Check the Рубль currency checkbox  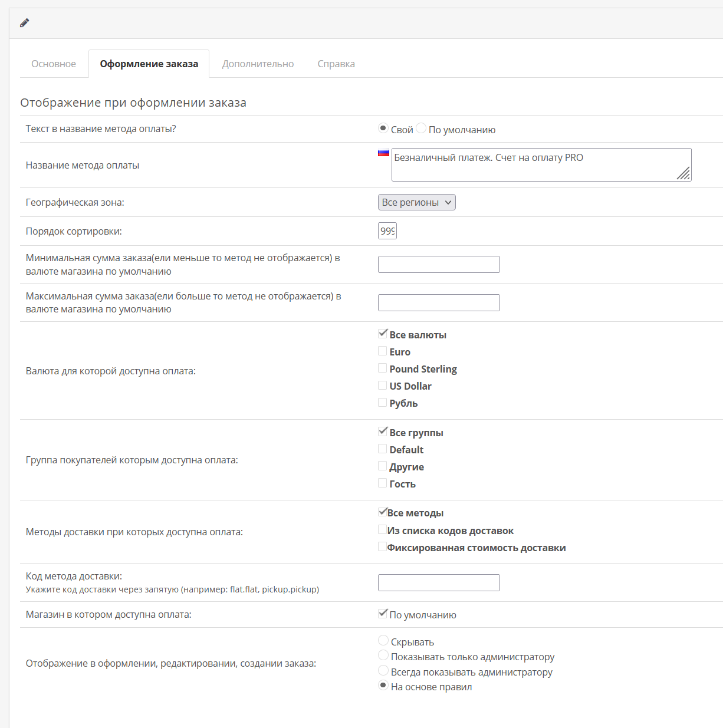(x=383, y=402)
